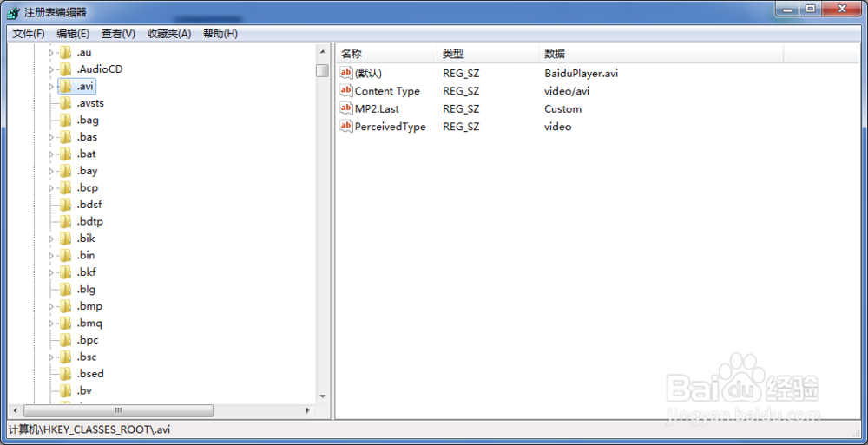Click the .bik folder icon
This screenshot has width=868, height=445.
click(x=66, y=239)
